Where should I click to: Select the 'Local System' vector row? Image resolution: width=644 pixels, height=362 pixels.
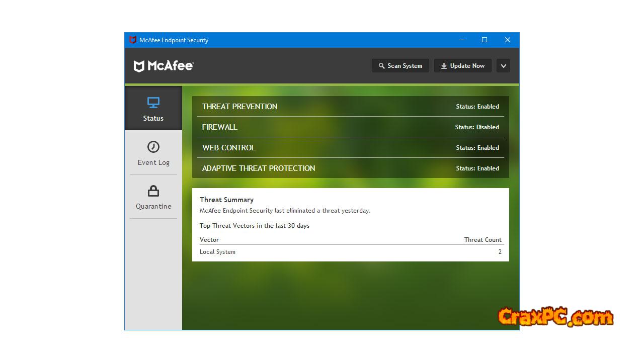pos(351,252)
